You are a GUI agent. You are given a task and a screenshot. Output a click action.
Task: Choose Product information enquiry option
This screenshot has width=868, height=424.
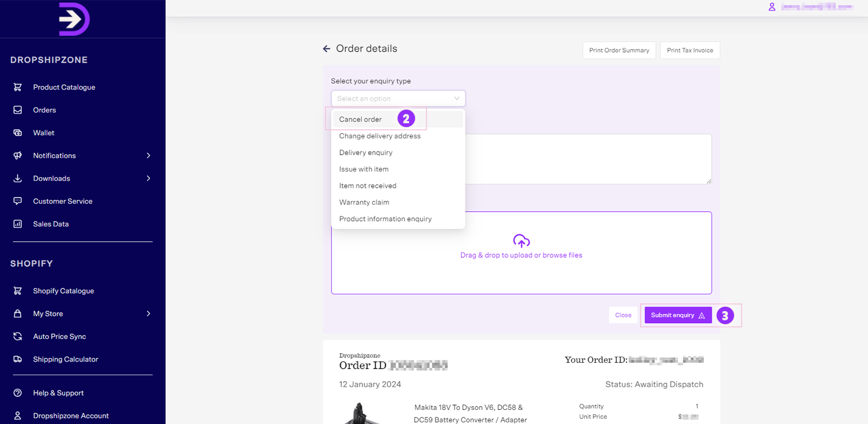click(x=398, y=219)
